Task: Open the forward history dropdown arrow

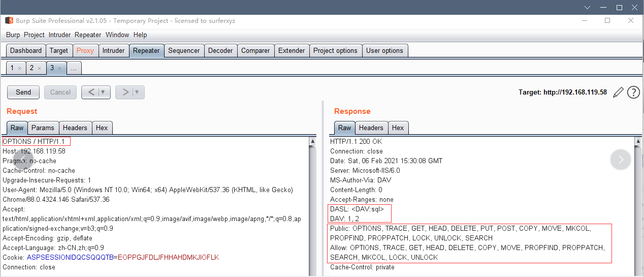Action: (138, 92)
